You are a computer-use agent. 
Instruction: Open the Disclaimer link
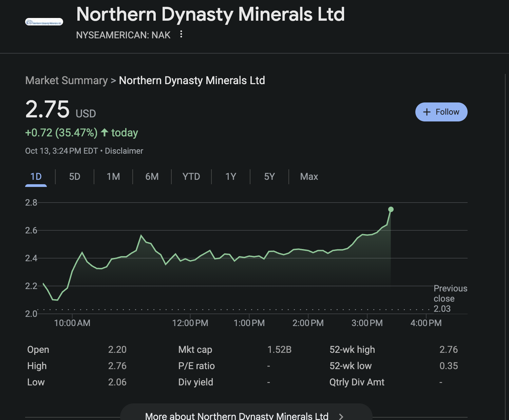[124, 151]
